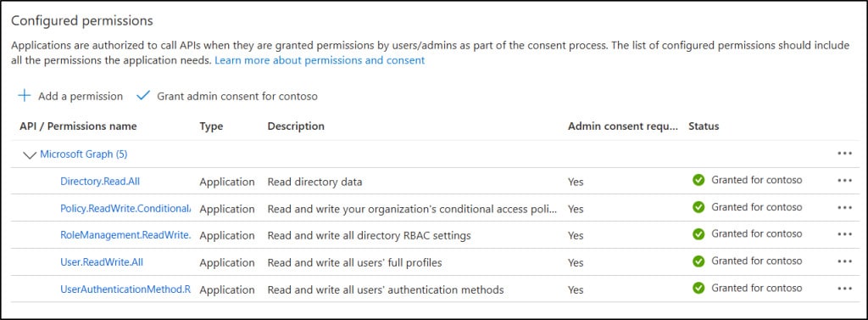Open the UserAuthenticationMethod.ReadWrite permission link
This screenshot has width=868, height=320.
pyautogui.click(x=125, y=289)
